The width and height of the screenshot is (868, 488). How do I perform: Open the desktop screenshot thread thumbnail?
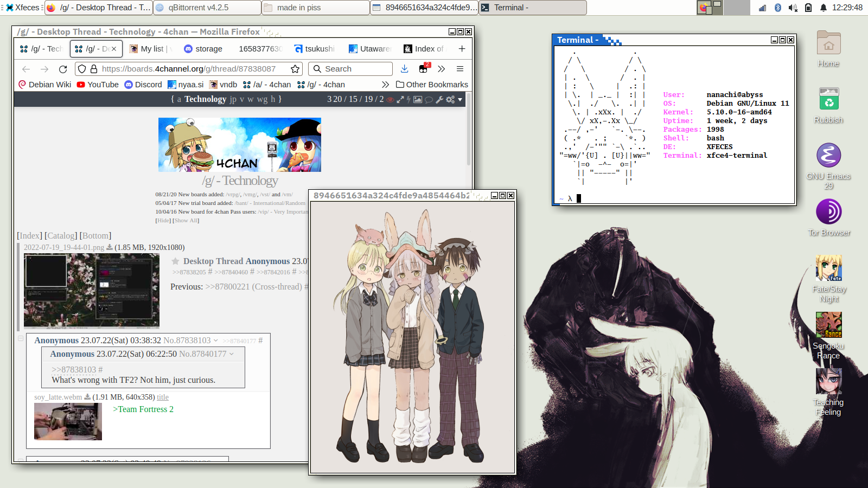click(92, 291)
